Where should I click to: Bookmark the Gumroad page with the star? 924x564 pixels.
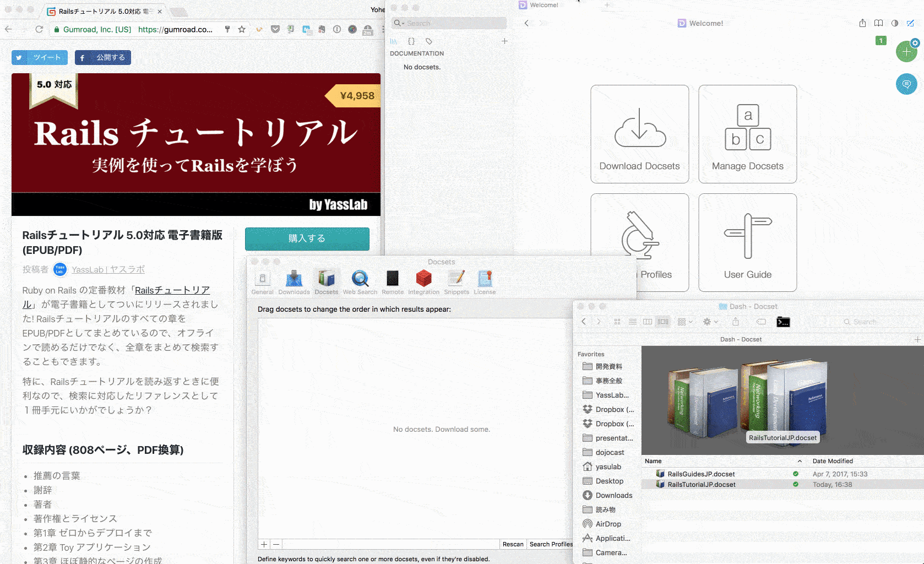coord(242,29)
